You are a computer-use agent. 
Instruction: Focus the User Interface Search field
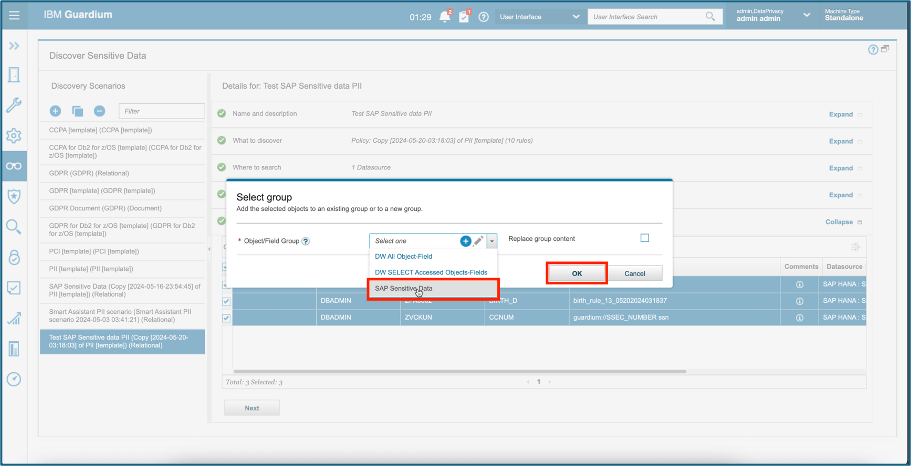pyautogui.click(x=655, y=16)
